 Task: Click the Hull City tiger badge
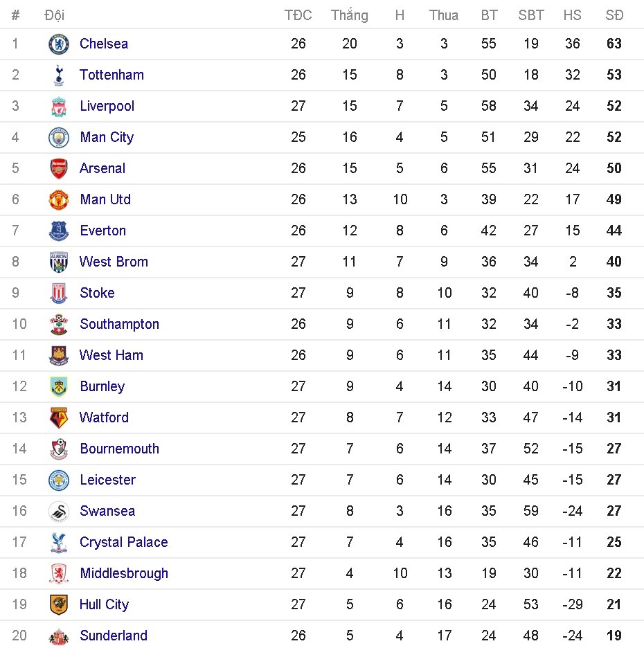click(x=59, y=605)
